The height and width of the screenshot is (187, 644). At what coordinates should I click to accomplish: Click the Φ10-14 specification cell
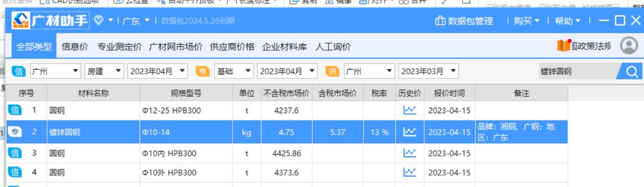point(186,132)
